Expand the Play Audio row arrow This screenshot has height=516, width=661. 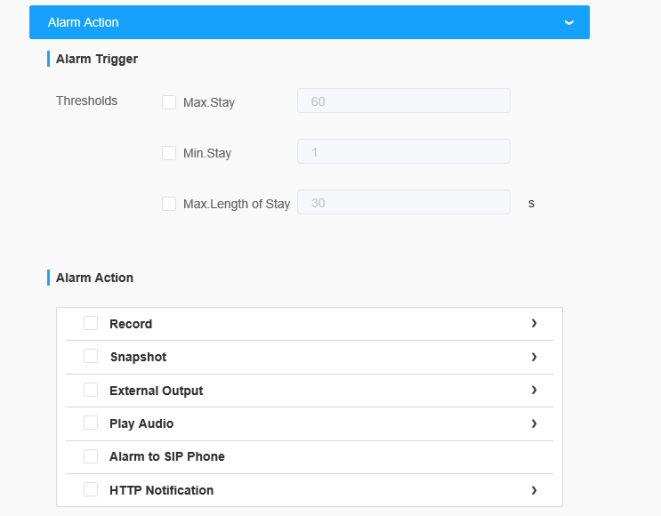click(x=534, y=424)
